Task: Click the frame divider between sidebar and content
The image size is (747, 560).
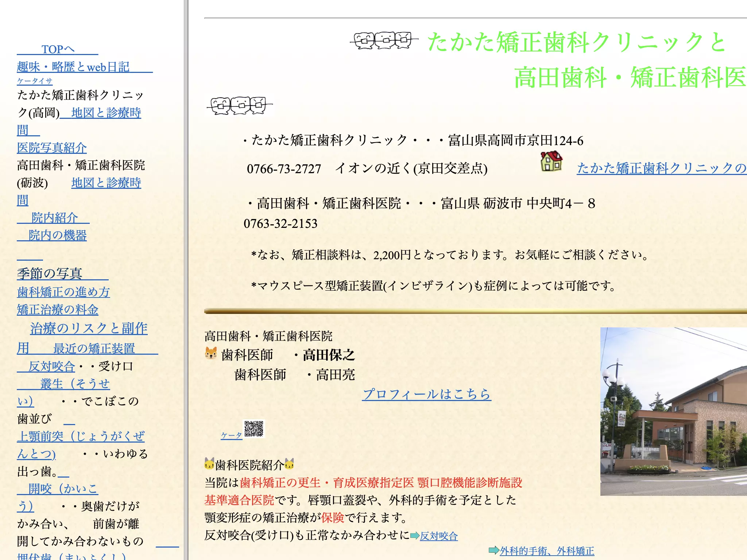Action: tap(186, 280)
